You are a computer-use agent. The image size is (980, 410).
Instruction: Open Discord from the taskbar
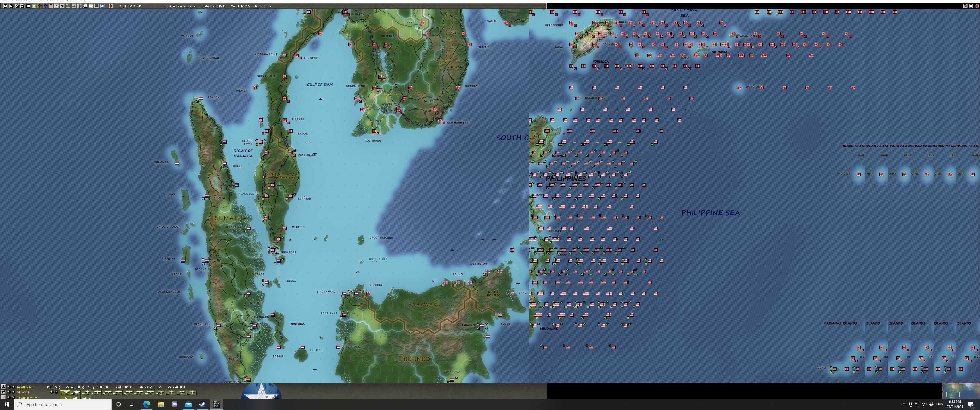click(175, 404)
